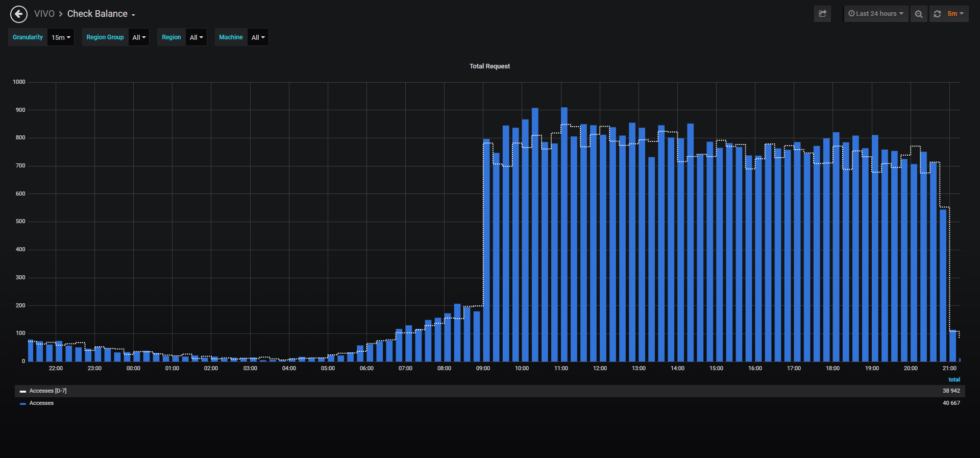Click the 1000 y-axis label
Screen dimensions: 980x458
19,82
